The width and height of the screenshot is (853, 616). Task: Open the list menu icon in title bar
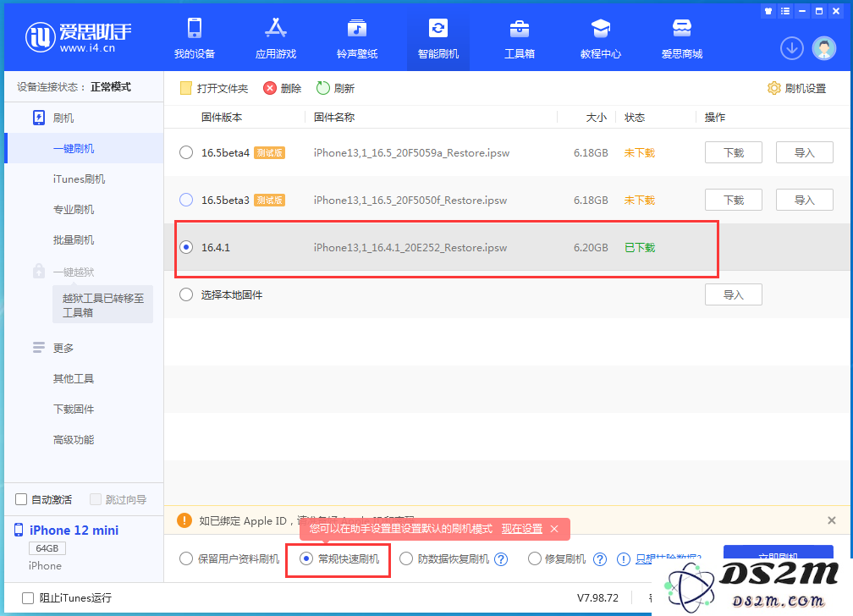coord(785,11)
